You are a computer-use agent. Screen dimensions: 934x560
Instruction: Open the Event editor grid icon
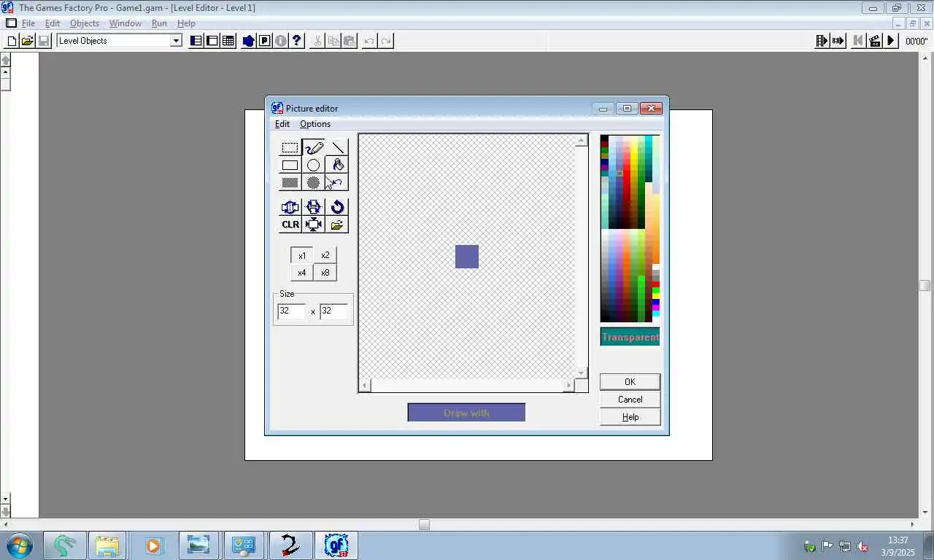pyautogui.click(x=228, y=41)
